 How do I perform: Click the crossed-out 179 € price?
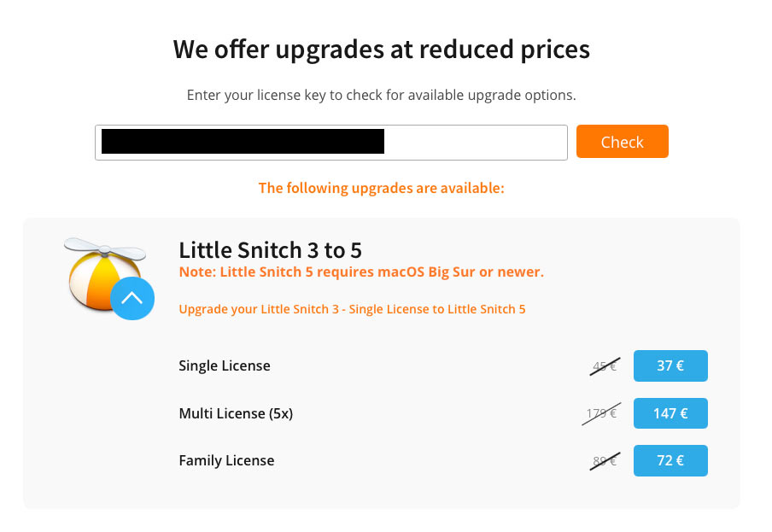602,414
